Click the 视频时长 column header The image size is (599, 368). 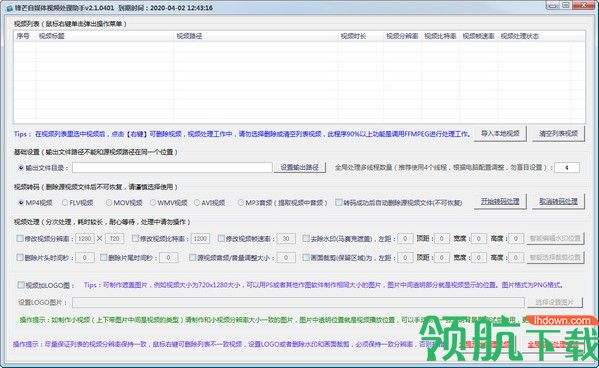pos(361,36)
